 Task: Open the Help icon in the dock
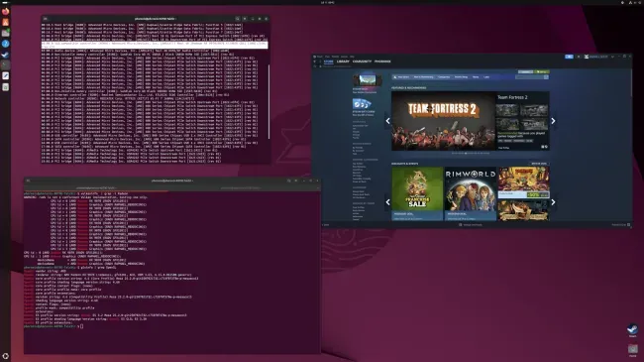[5, 44]
